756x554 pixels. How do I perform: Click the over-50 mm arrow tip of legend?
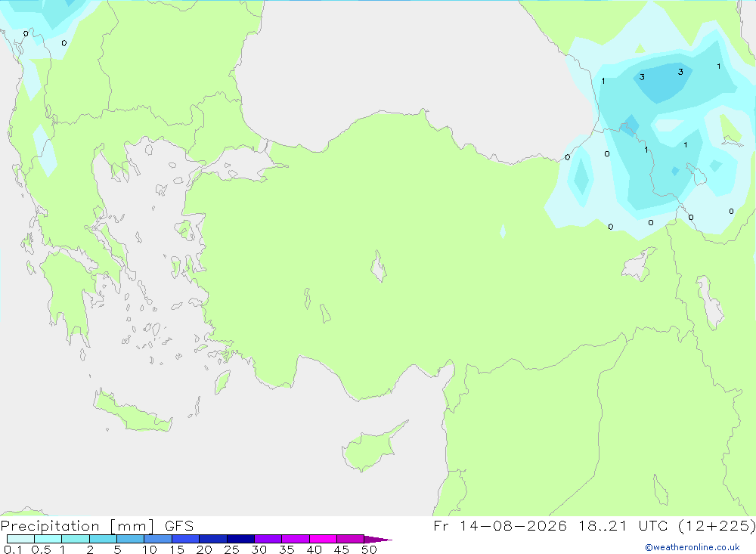[378, 539]
